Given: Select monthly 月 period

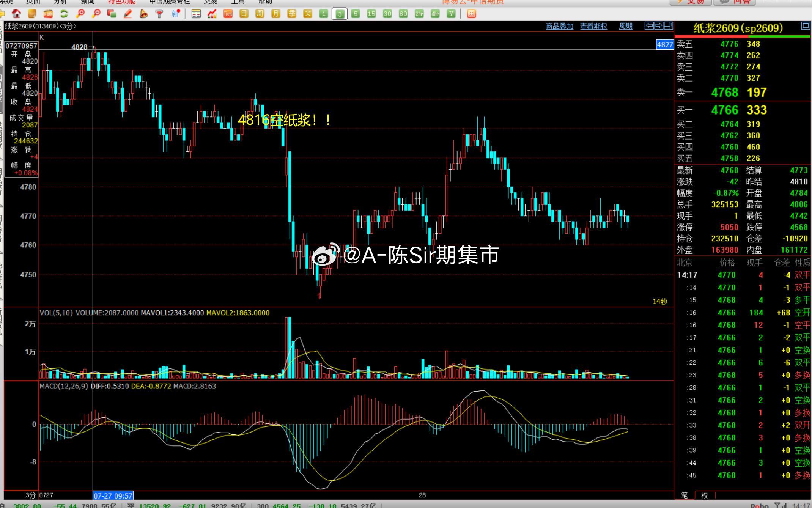Looking at the screenshot, I should pyautogui.click(x=276, y=14).
